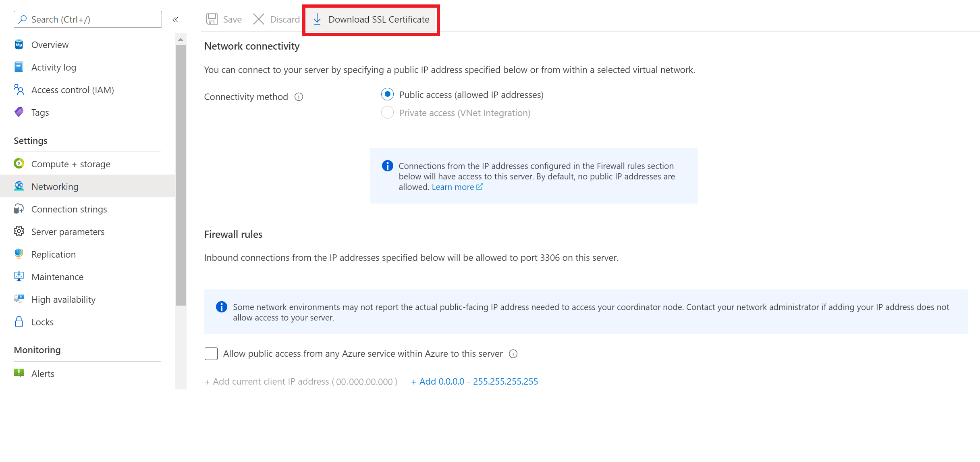The height and width of the screenshot is (462, 980).
Task: Open Connection strings settings page
Action: click(68, 209)
